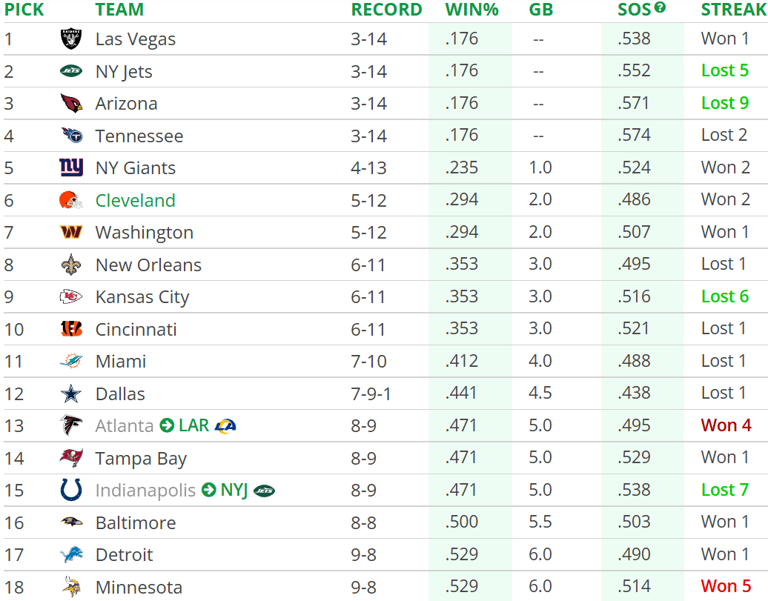The width and height of the screenshot is (768, 601).
Task: Click the Rams logo beside LAR
Action: [x=225, y=426]
